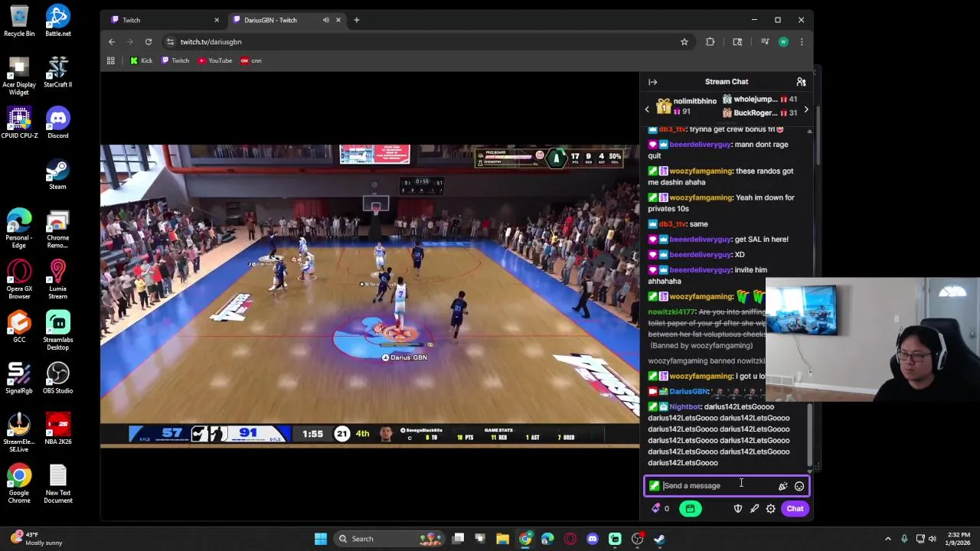The width and height of the screenshot is (980, 551).
Task: Open StarCraft II desktop shortcut
Action: click(57, 72)
